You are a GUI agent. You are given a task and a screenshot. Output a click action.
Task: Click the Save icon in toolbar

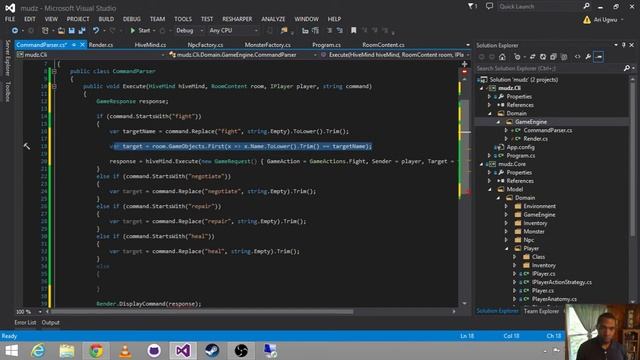(71, 31)
